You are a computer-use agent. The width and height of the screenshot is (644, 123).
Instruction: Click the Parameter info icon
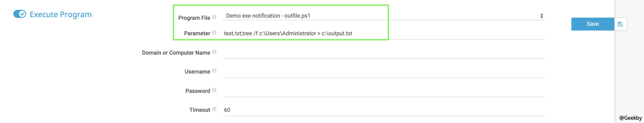214,32
